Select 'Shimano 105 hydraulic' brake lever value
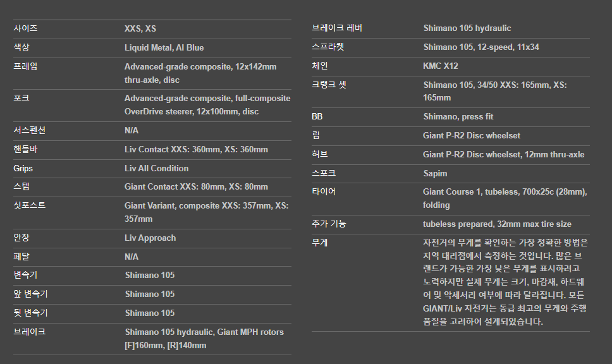This screenshot has width=612, height=364. 467,28
